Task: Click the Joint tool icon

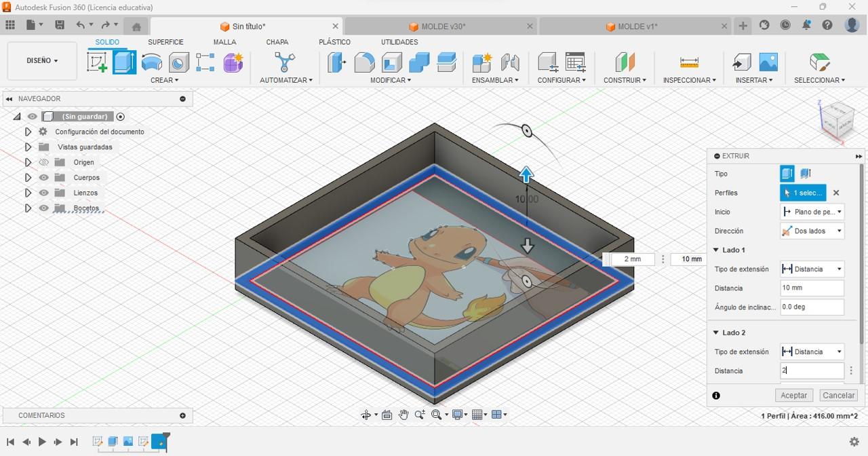Action: click(x=510, y=62)
